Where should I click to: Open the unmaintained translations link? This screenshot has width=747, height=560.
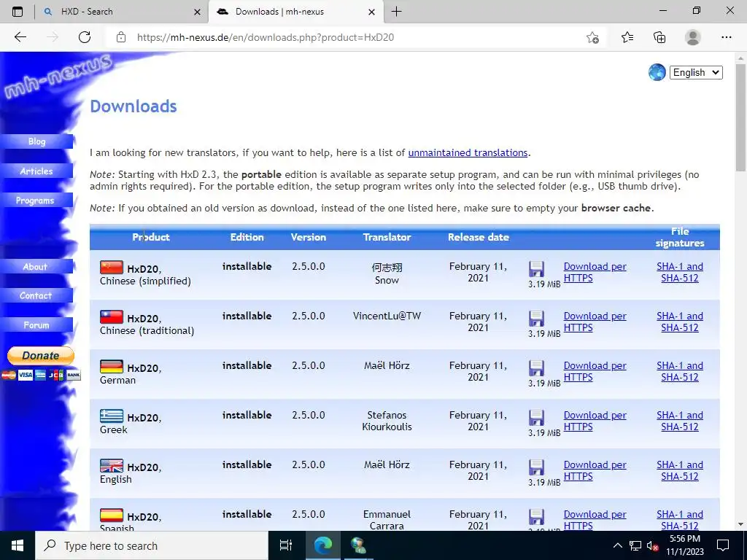(468, 153)
